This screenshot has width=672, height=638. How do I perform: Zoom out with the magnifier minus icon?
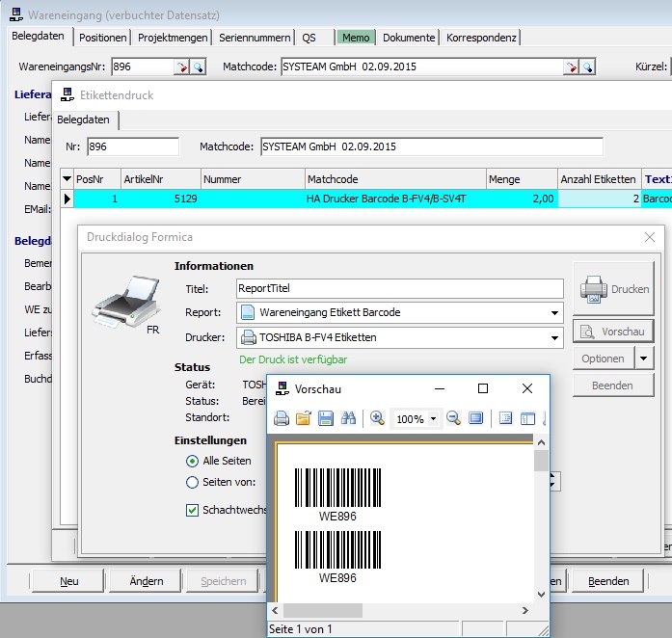click(x=453, y=418)
